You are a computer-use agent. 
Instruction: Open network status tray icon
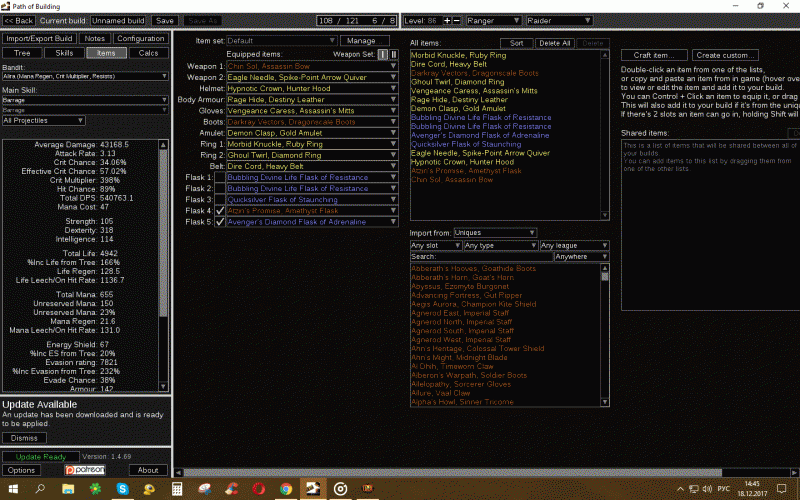(694, 489)
